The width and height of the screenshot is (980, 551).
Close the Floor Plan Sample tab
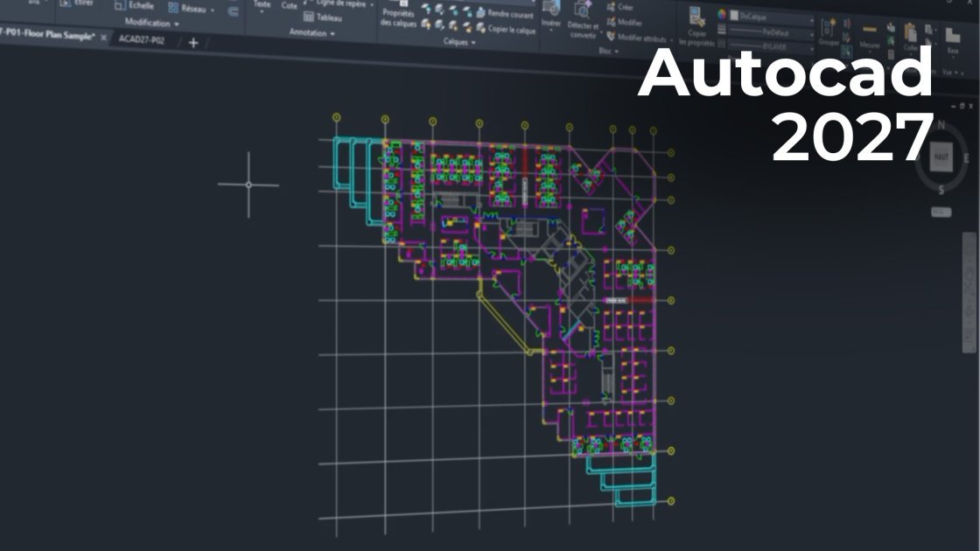[104, 38]
